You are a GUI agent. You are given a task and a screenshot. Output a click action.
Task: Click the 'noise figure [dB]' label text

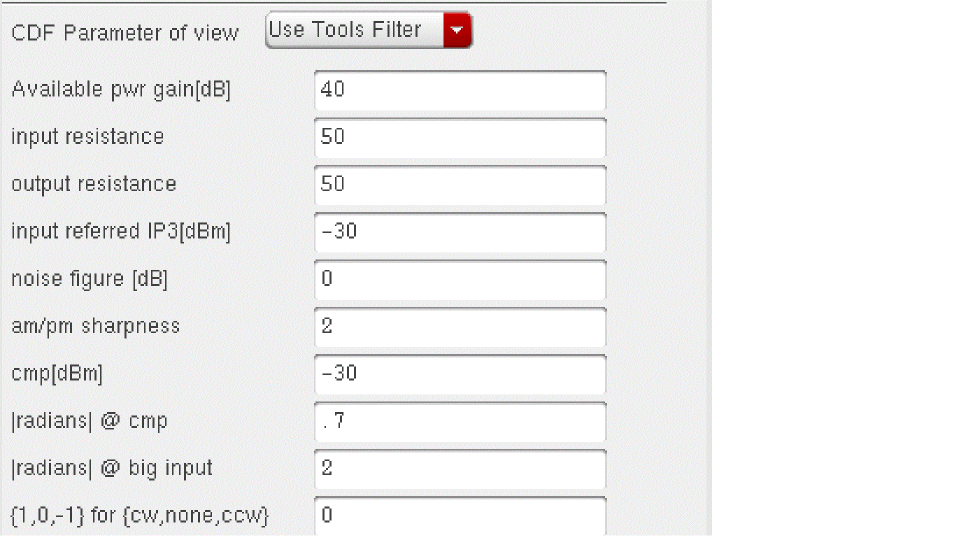coord(89,279)
